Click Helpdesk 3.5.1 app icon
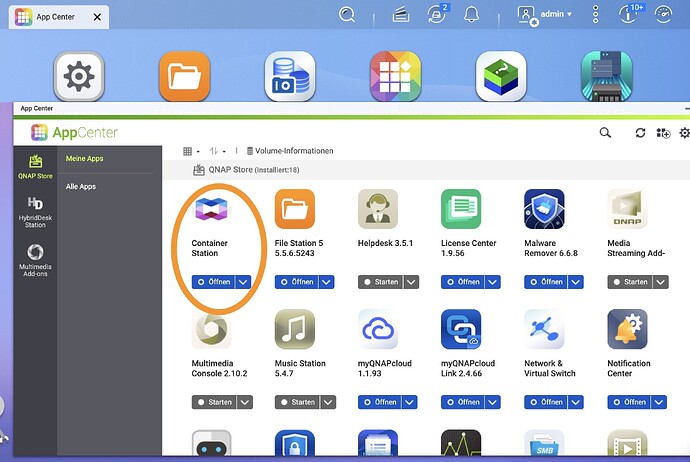690x462 pixels. [378, 209]
